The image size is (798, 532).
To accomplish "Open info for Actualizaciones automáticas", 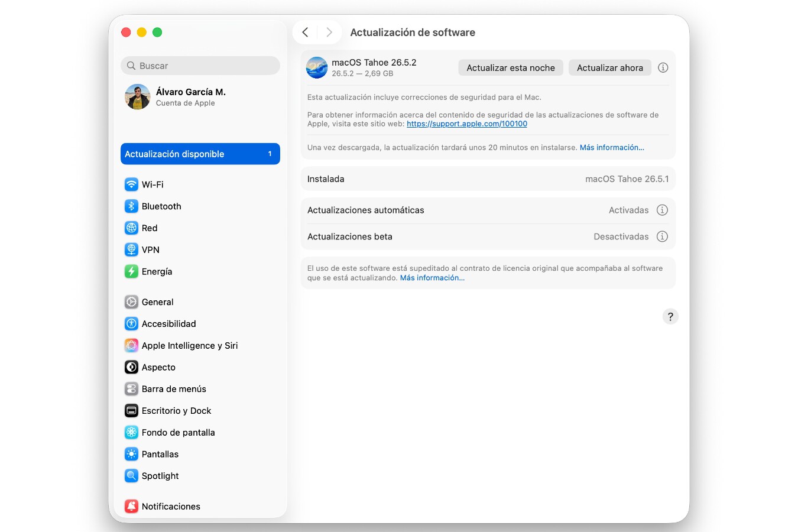I will click(662, 210).
